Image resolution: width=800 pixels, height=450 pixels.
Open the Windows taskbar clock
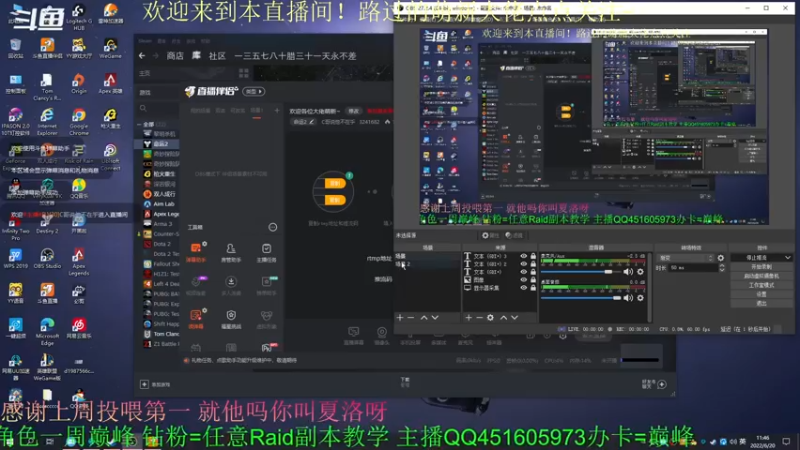pos(763,441)
